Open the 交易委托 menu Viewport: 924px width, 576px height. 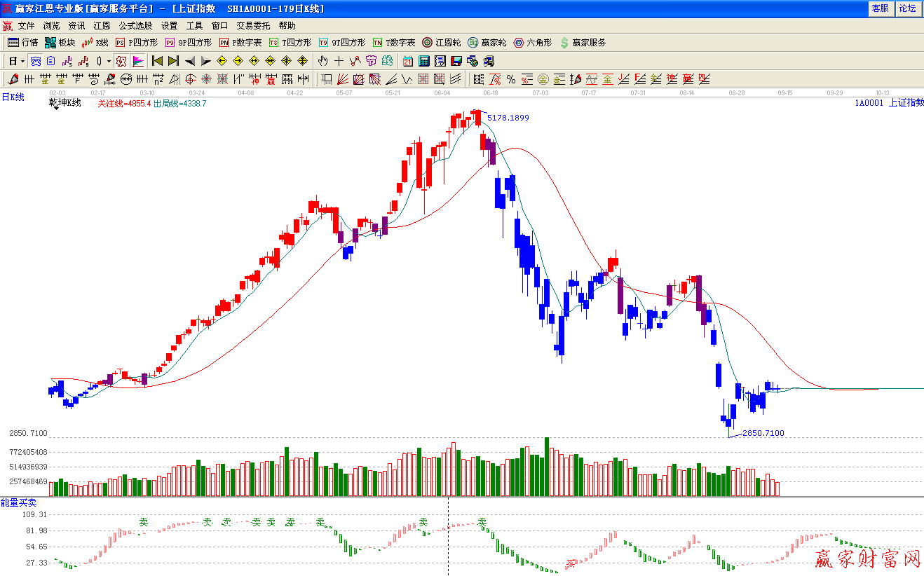point(253,25)
